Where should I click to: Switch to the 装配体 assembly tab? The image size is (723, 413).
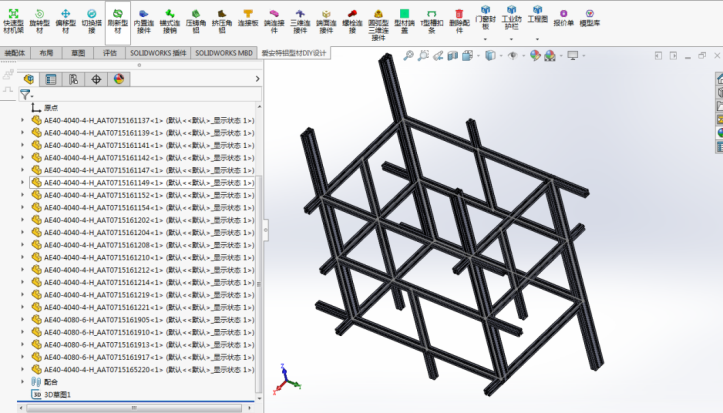click(15, 53)
